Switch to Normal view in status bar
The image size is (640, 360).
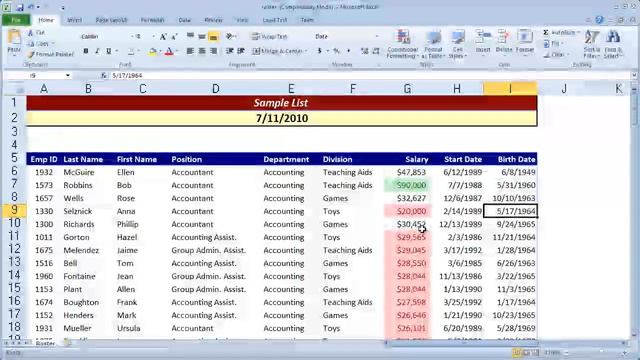pyautogui.click(x=517, y=352)
